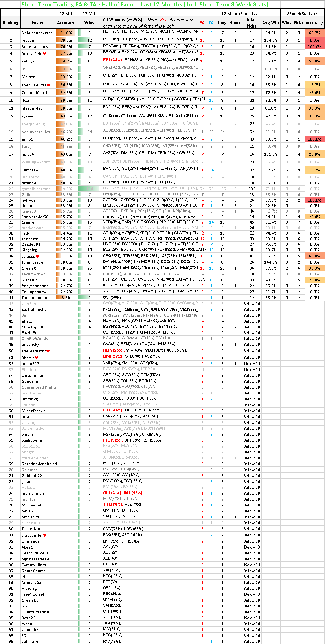This screenshot has height=644, width=325.
Task: Select the 8 Week Statistics header
Action: pos(303,13)
